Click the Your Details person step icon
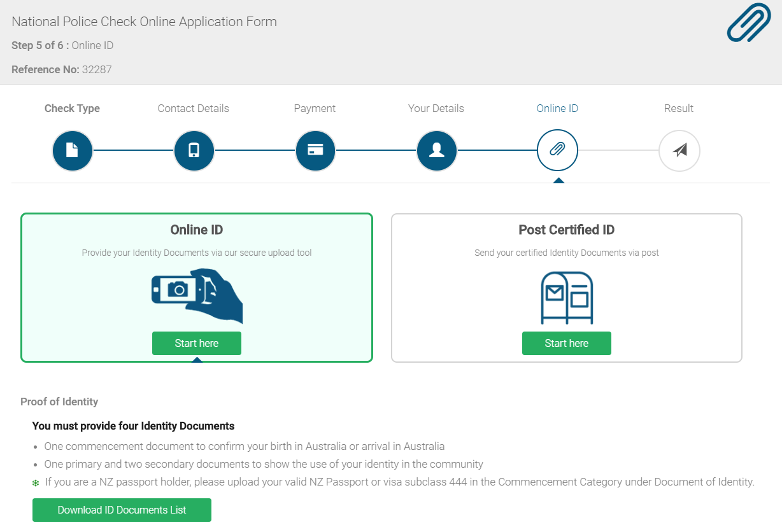This screenshot has height=532, width=782. 437,151
